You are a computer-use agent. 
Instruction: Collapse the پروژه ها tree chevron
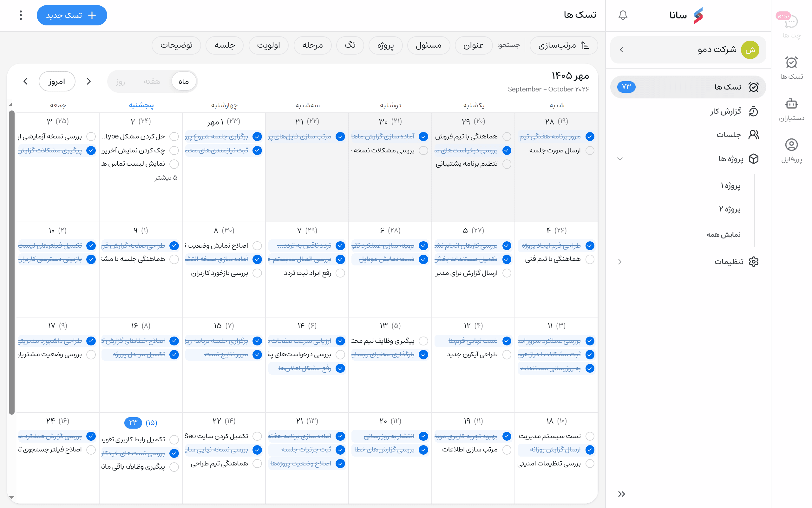coord(620,158)
